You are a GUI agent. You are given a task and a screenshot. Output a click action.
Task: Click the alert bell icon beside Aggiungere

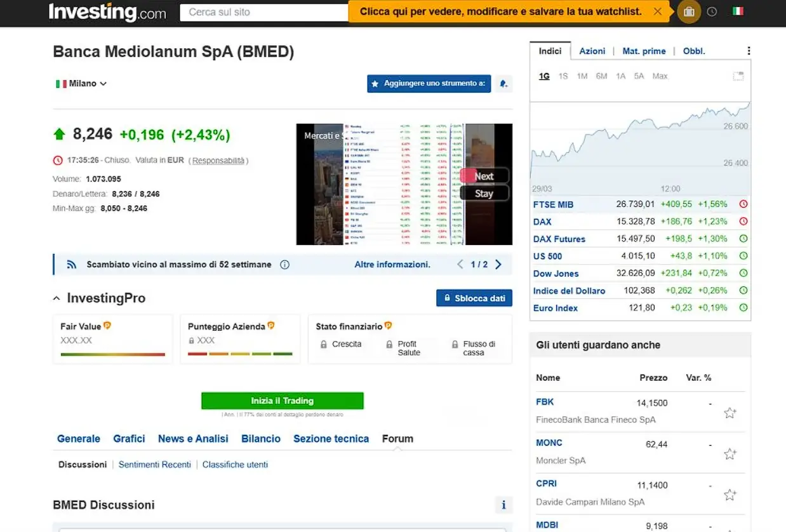click(503, 84)
